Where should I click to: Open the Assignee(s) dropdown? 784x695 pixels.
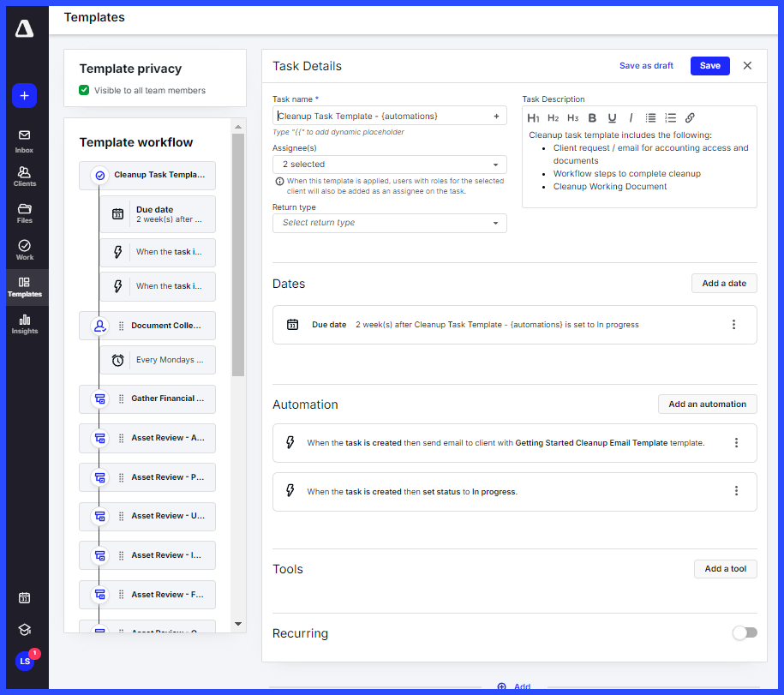pyautogui.click(x=389, y=165)
